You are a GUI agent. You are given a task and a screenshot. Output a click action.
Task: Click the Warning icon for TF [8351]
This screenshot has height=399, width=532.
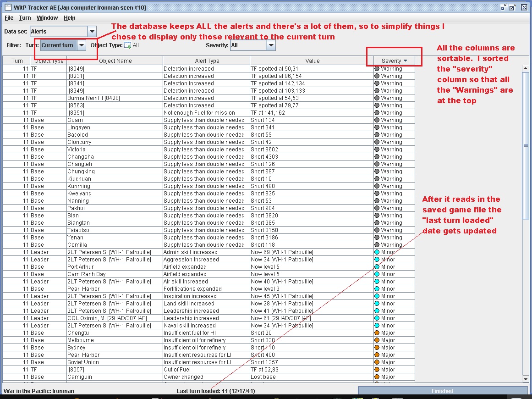click(x=377, y=113)
